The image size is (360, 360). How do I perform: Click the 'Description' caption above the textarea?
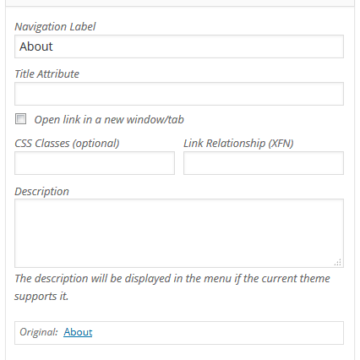tap(42, 191)
